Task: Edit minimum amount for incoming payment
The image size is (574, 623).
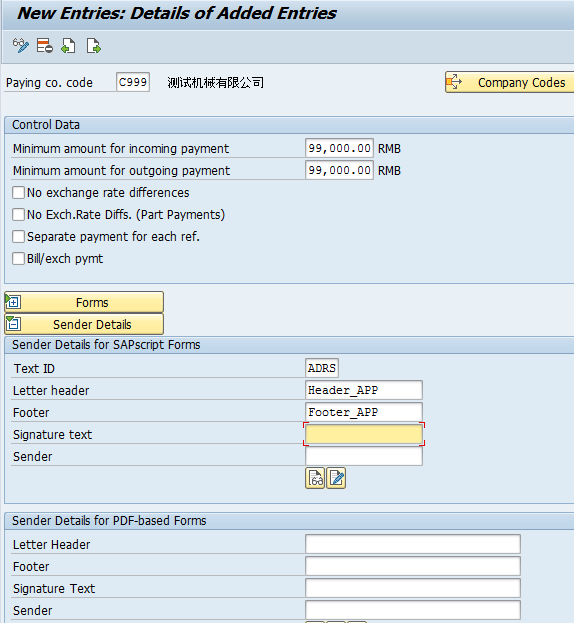Action: pyautogui.click(x=339, y=148)
